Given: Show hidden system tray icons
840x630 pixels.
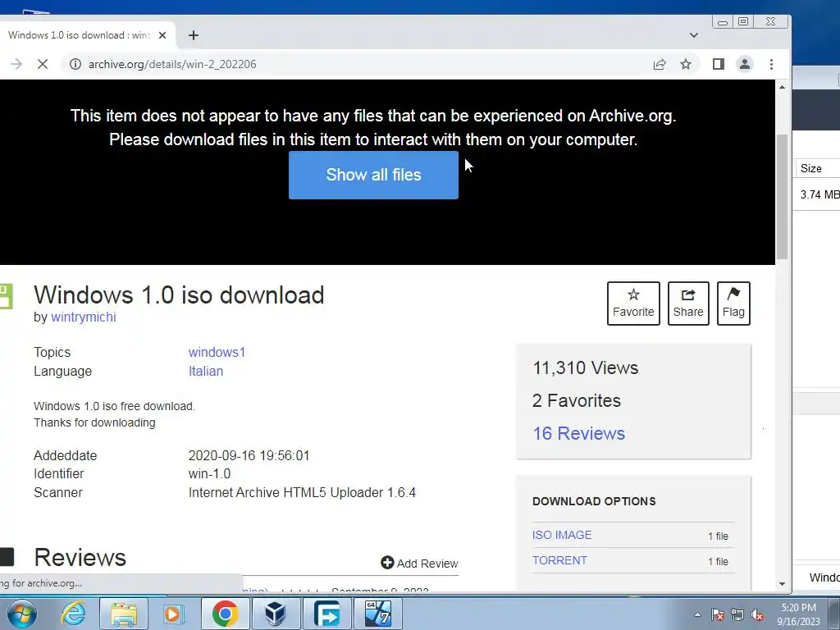Looking at the screenshot, I should click(697, 614).
